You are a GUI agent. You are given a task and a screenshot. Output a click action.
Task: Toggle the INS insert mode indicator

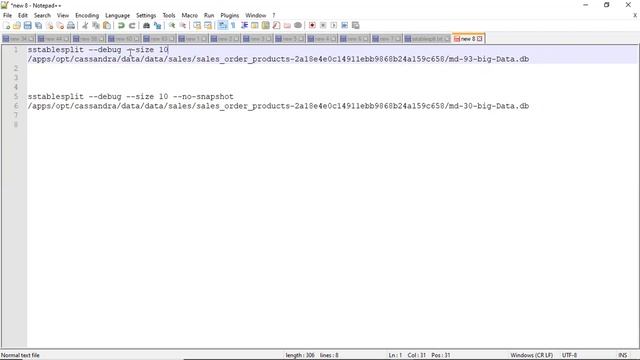click(622, 355)
